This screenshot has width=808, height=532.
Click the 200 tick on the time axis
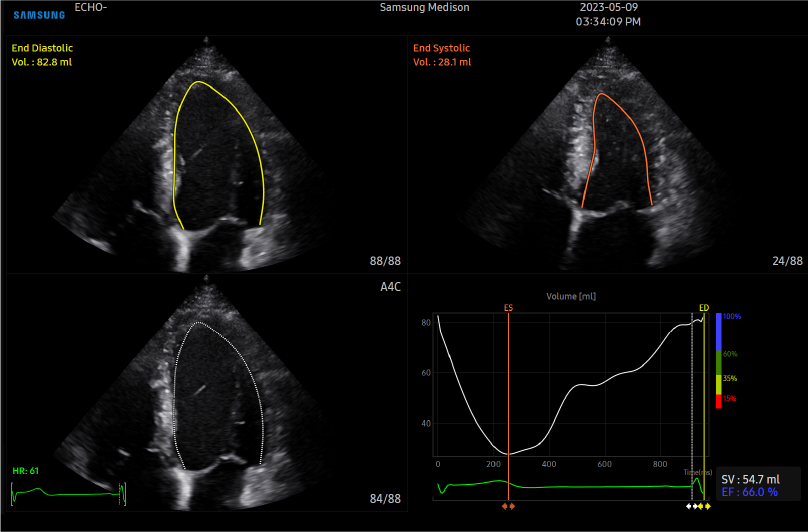pos(493,464)
